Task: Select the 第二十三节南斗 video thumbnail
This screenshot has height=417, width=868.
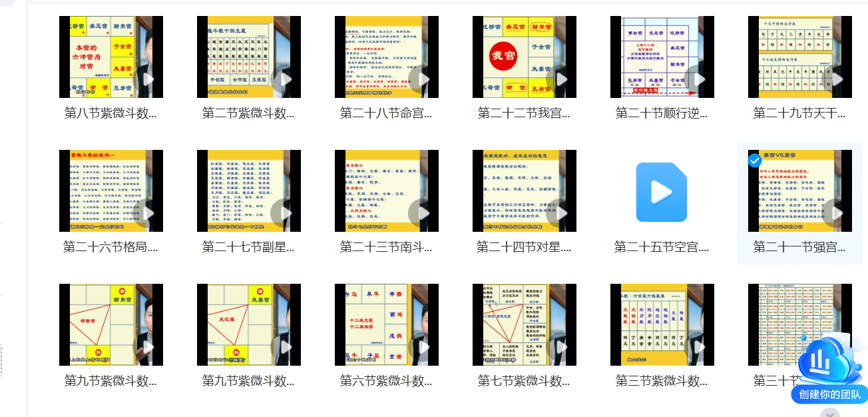Action: pos(387,191)
